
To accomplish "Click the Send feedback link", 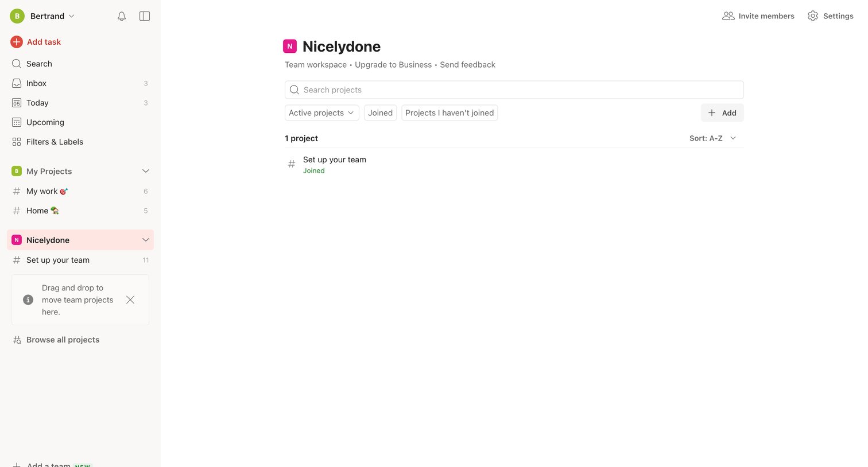I will (x=467, y=65).
